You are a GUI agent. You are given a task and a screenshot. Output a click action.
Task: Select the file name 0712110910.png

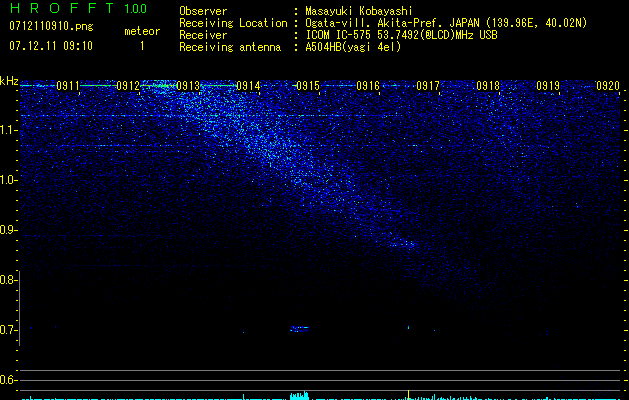click(x=51, y=26)
